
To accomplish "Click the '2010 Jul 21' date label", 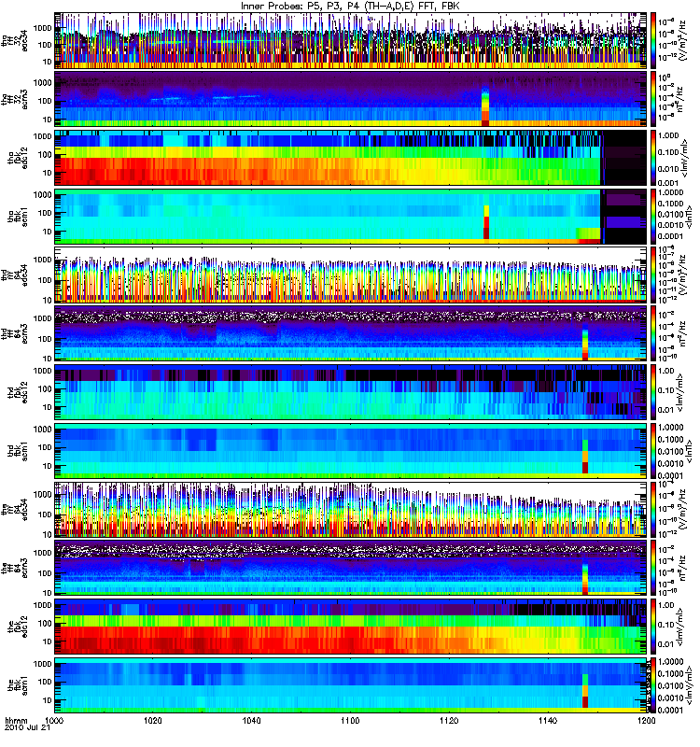I will [x=27, y=728].
